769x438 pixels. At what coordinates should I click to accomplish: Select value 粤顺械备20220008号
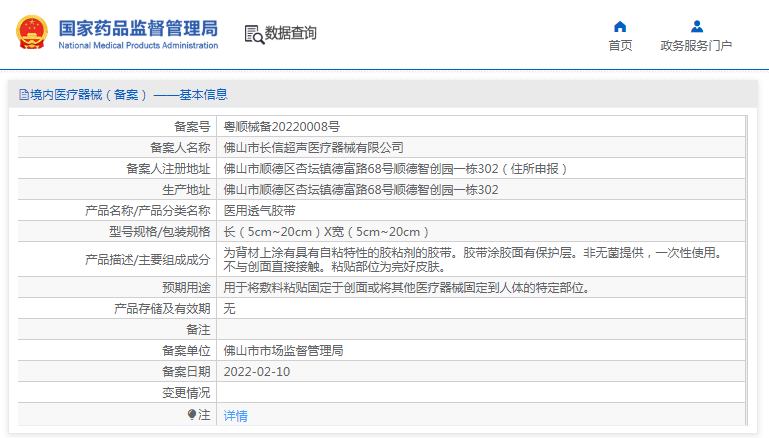pos(282,127)
